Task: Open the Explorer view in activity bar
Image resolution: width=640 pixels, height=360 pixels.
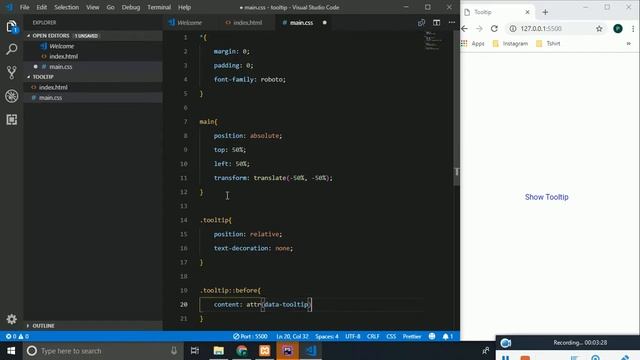Action: click(11, 27)
